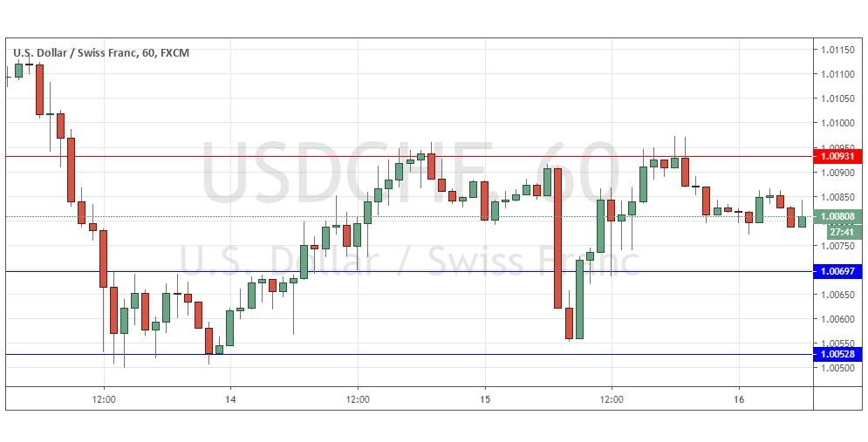Click the 1.00750 price axis label

[837, 246]
